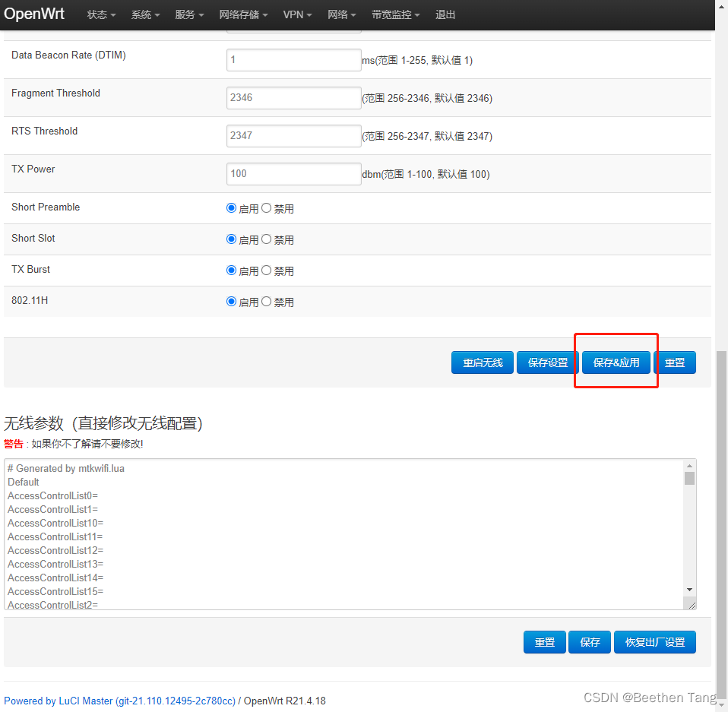Click the 'RTS Threshold' label
The height and width of the screenshot is (712, 728).
click(x=45, y=131)
